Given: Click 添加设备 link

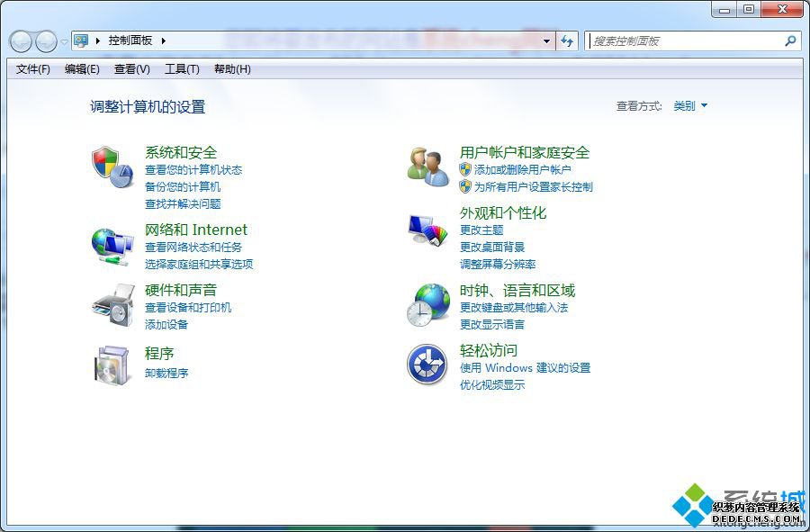Looking at the screenshot, I should tap(166, 324).
